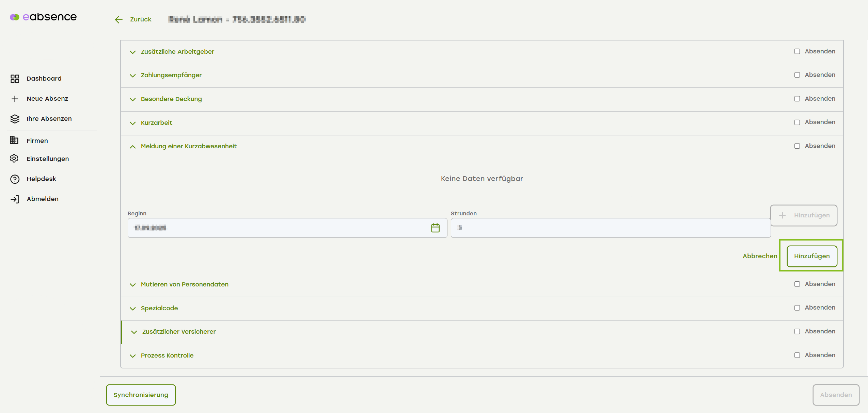Screen dimensions: 868x413
Task: Click the Dashboard grid icon
Action: coord(15,79)
